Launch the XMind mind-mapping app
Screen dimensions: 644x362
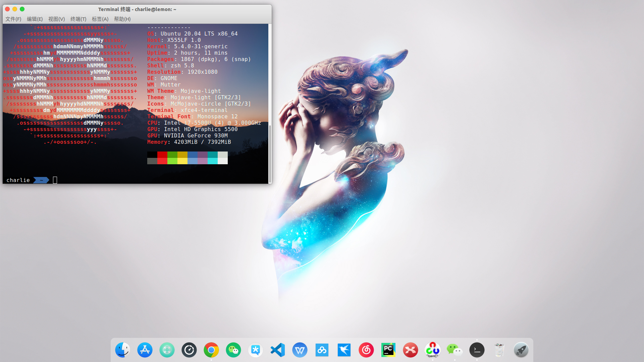[410, 350]
